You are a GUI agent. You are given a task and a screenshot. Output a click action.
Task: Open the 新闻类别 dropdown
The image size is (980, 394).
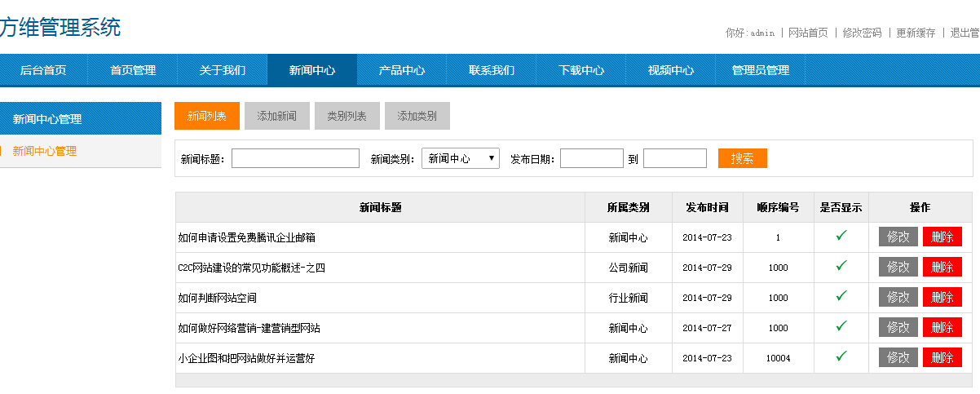coord(460,159)
